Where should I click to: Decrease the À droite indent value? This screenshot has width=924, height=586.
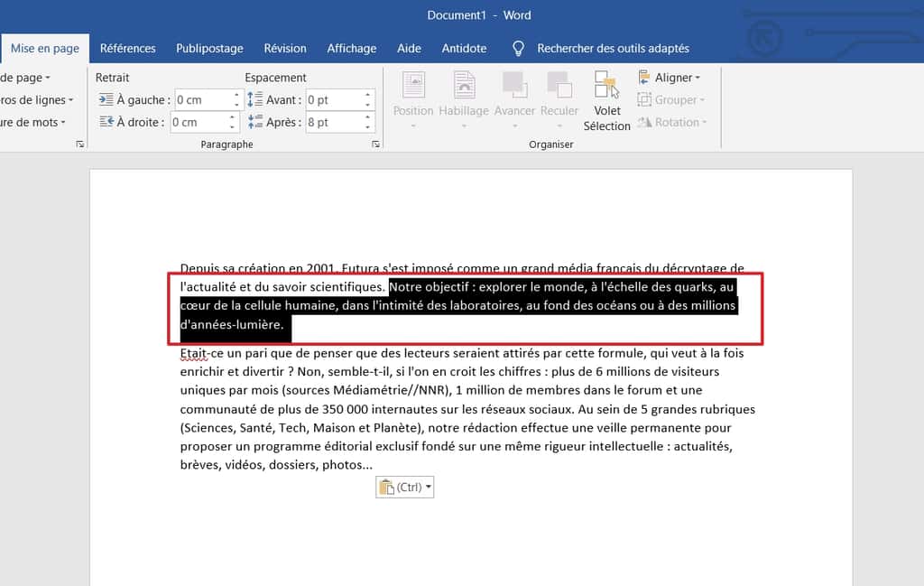[232, 127]
